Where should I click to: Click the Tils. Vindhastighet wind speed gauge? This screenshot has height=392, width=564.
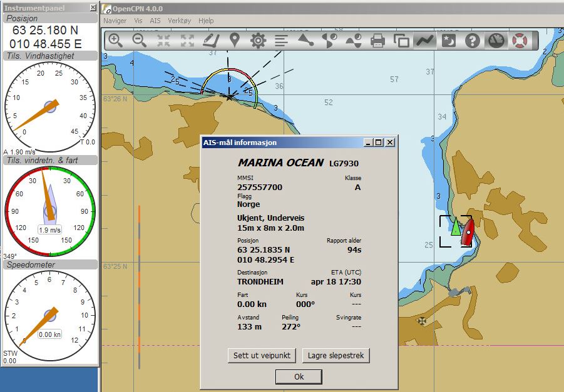tap(50, 107)
